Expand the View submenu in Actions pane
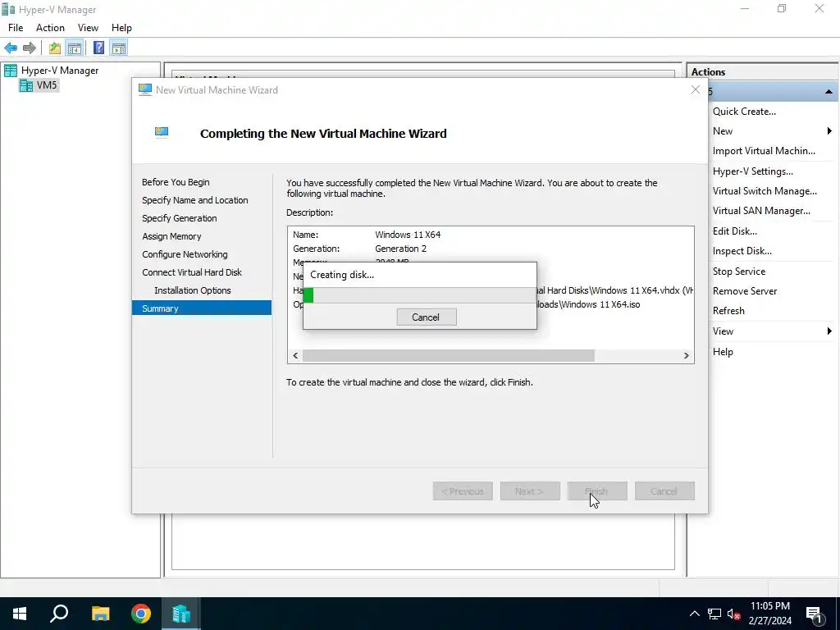The height and width of the screenshot is (630, 840). coord(771,331)
